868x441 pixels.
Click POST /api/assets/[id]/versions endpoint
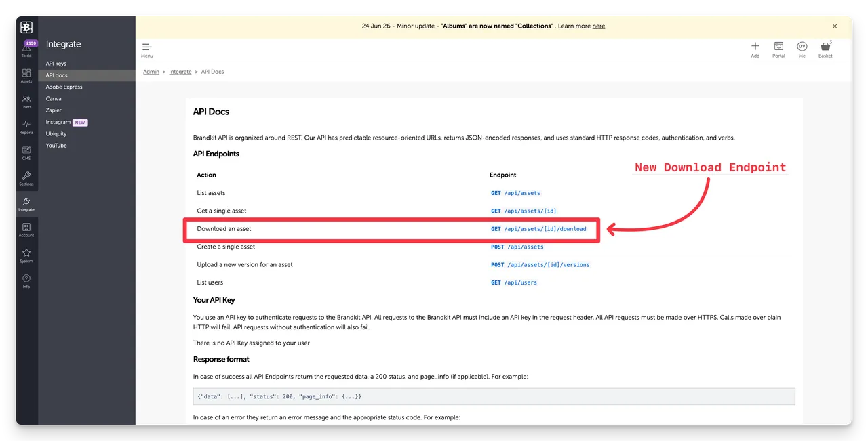click(540, 265)
